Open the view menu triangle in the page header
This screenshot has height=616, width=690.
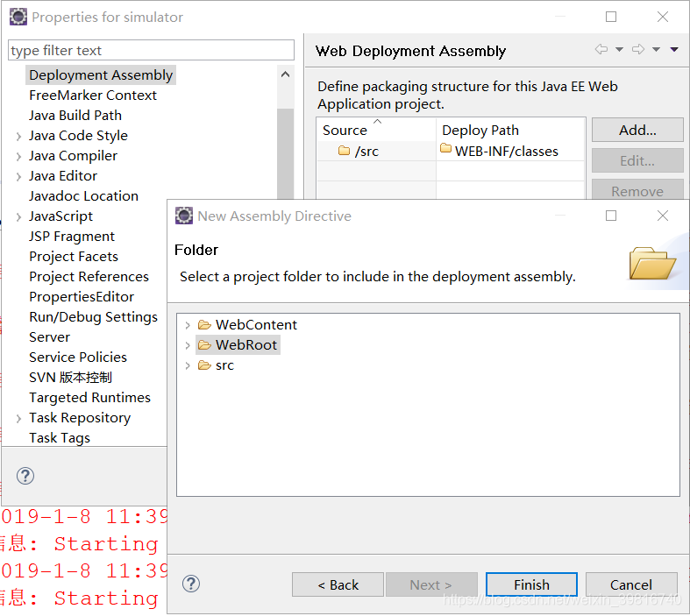[674, 49]
